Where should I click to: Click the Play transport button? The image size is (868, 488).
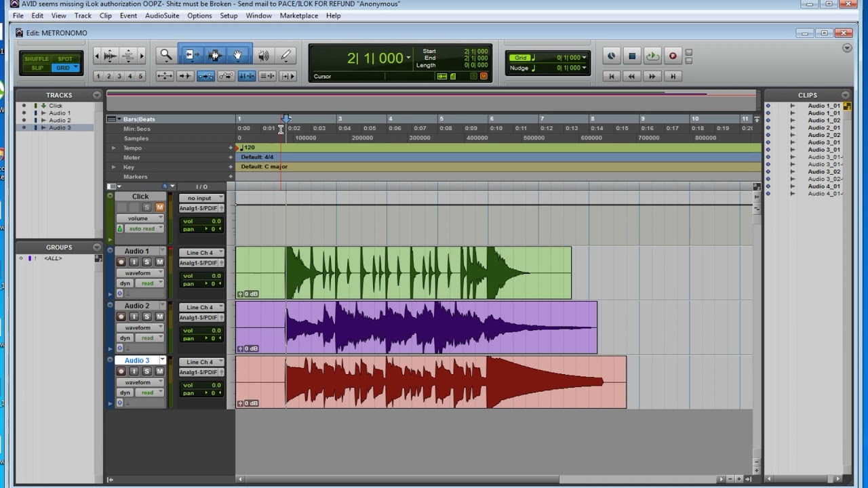[652, 56]
